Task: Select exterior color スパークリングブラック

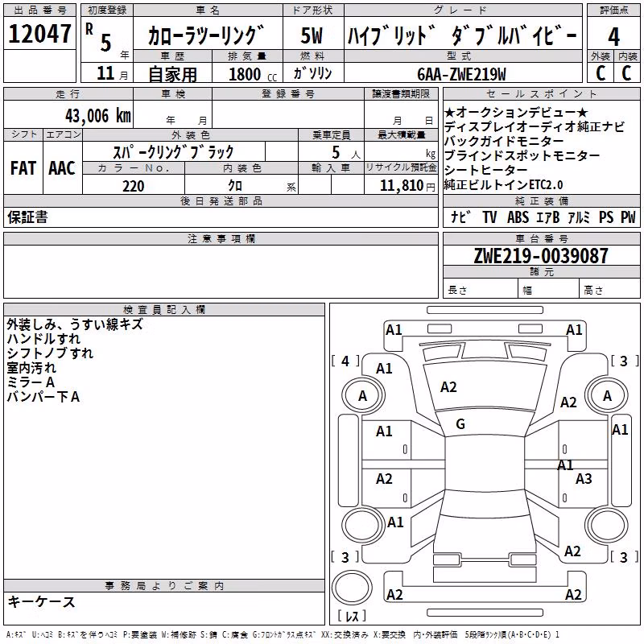Action: coord(174,152)
